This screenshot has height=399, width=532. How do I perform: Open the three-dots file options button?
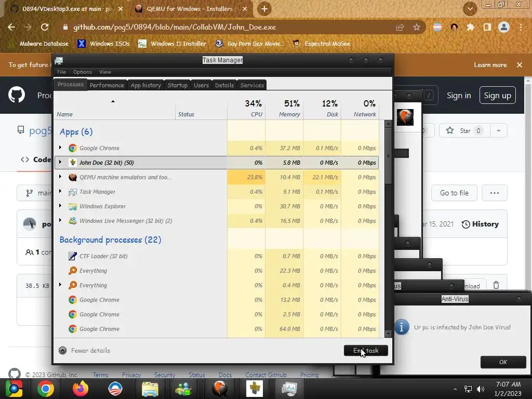495,193
